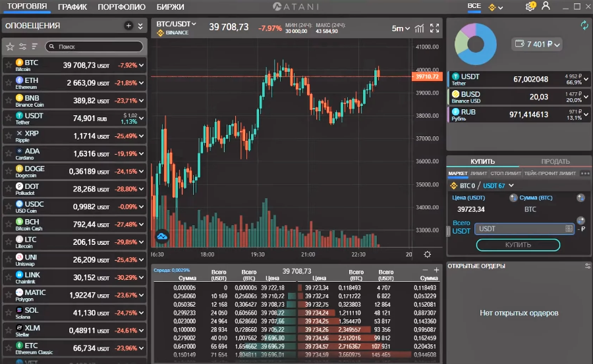
Task: Click the icon beside Сумма (BTC)
Action: tap(580, 197)
